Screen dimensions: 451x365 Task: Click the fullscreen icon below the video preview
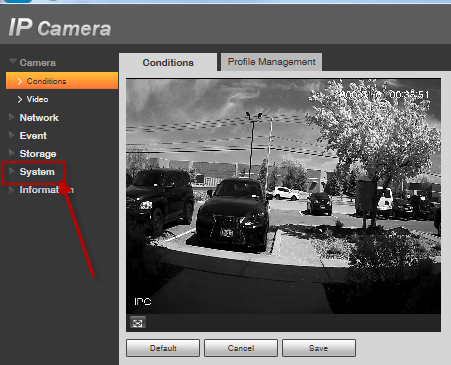click(138, 323)
